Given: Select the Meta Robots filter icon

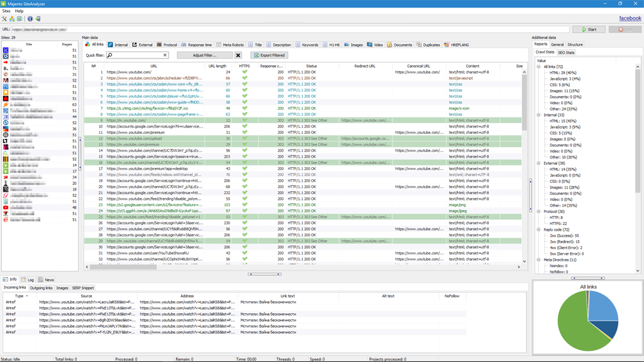Looking at the screenshot, I should [218, 45].
